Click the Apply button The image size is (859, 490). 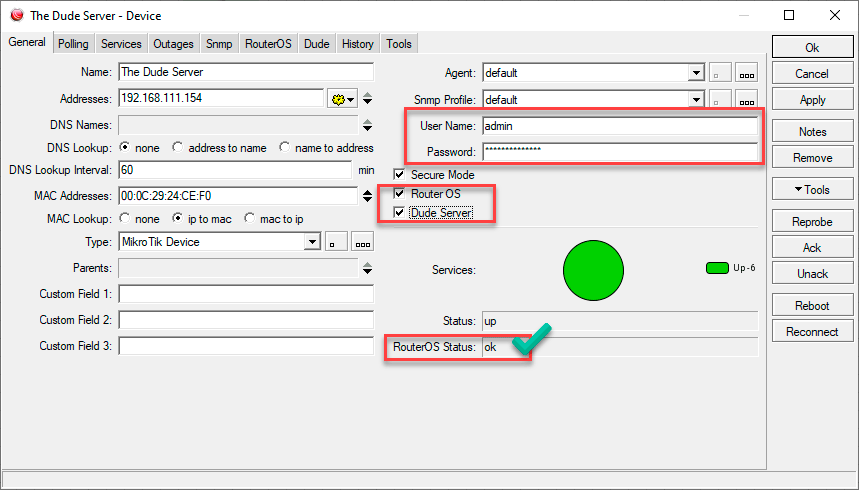tap(812, 100)
